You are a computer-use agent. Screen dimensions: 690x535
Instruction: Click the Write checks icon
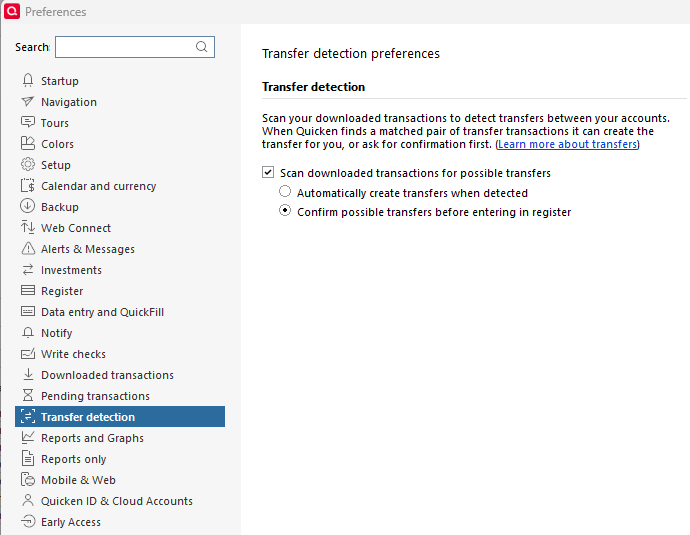point(28,353)
